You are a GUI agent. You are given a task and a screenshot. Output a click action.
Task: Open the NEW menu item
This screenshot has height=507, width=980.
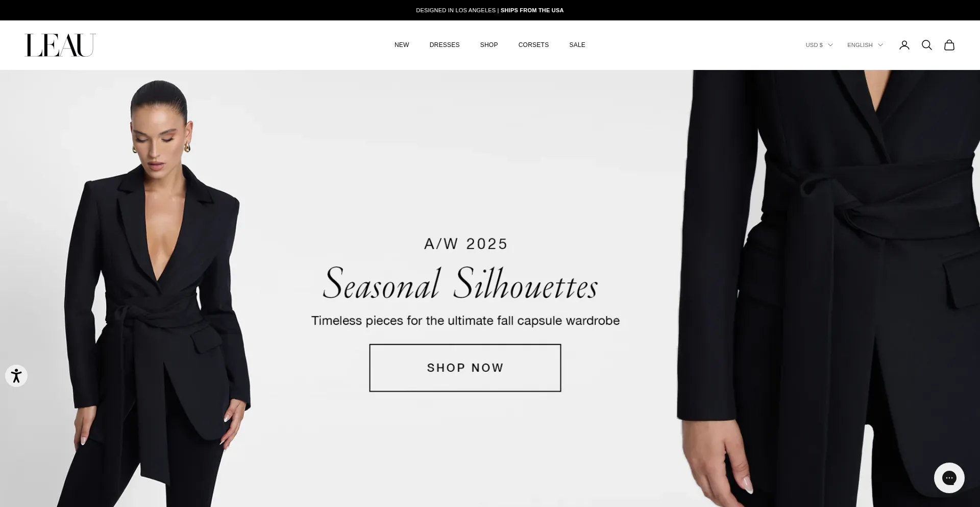(402, 45)
